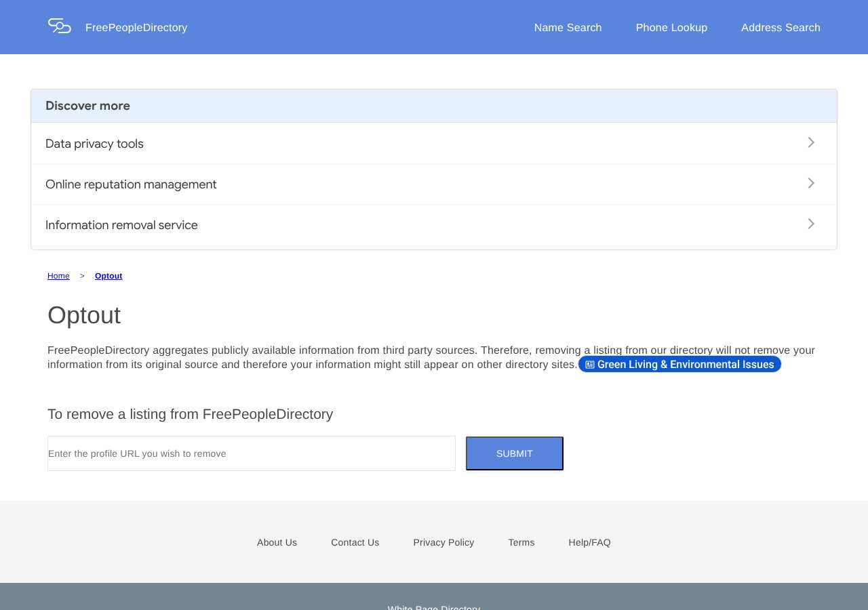The image size is (868, 610).
Task: Open the FreePeopleDirectory site name link
Action: [x=136, y=28]
